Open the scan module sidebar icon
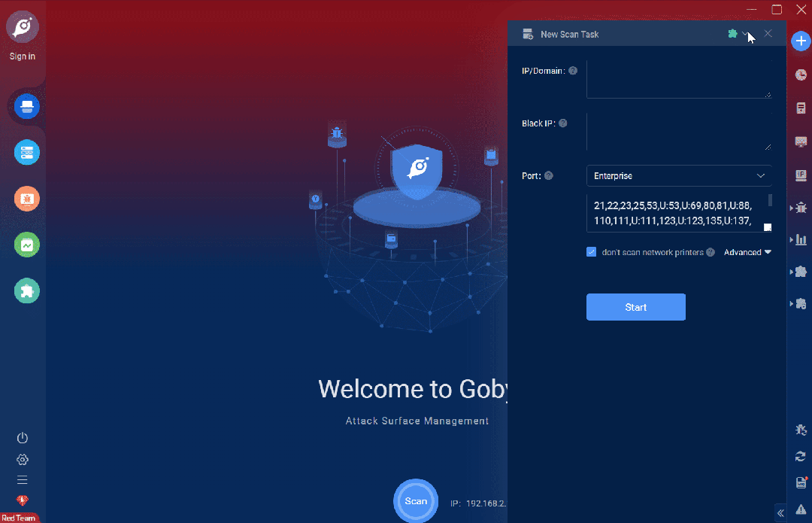 coord(26,106)
